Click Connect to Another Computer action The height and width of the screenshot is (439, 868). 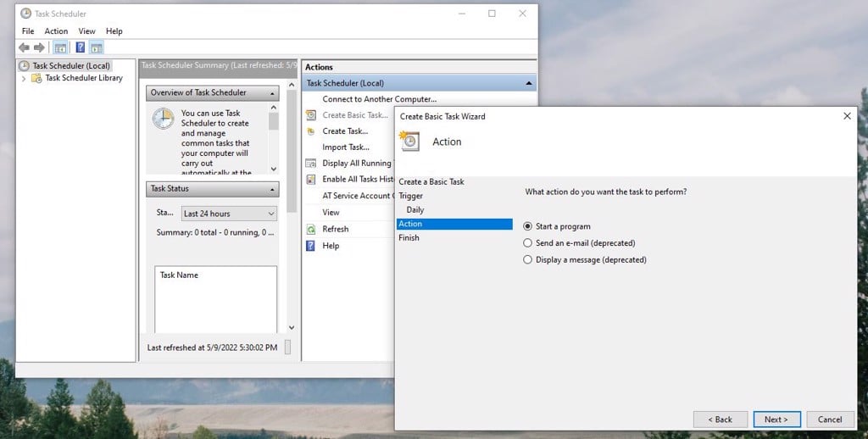point(379,99)
